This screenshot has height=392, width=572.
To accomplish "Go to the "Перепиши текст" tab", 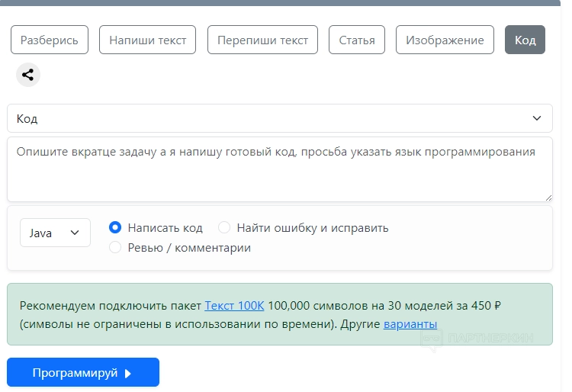I will pos(262,40).
